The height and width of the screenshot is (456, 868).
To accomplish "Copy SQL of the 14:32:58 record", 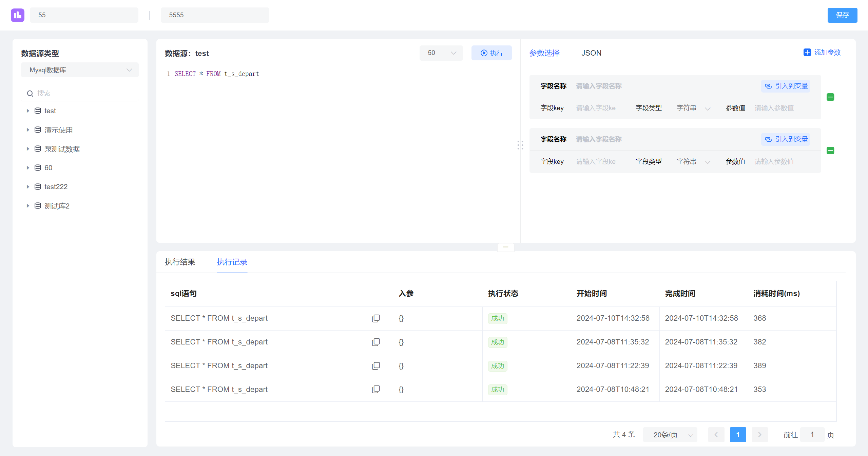I will click(376, 318).
